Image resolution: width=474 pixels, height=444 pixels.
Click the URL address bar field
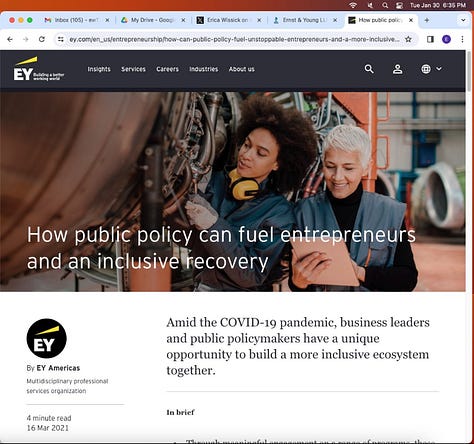pyautogui.click(x=234, y=39)
